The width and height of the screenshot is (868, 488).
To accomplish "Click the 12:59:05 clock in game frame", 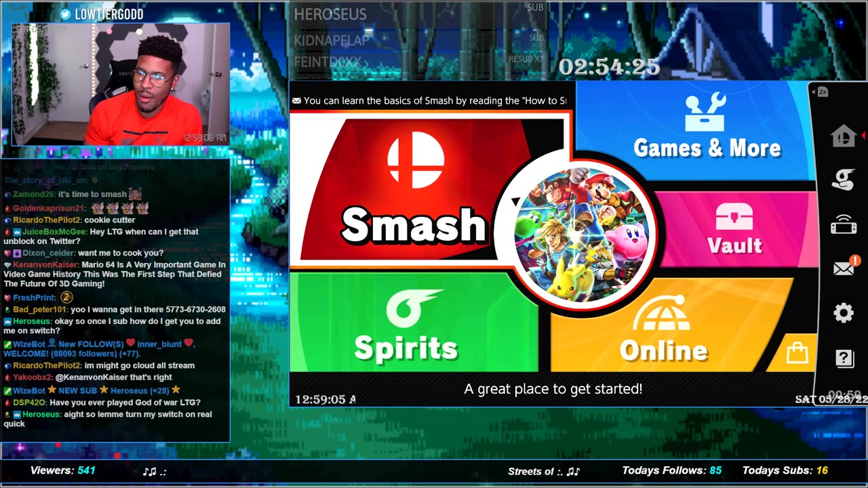I will coord(325,400).
